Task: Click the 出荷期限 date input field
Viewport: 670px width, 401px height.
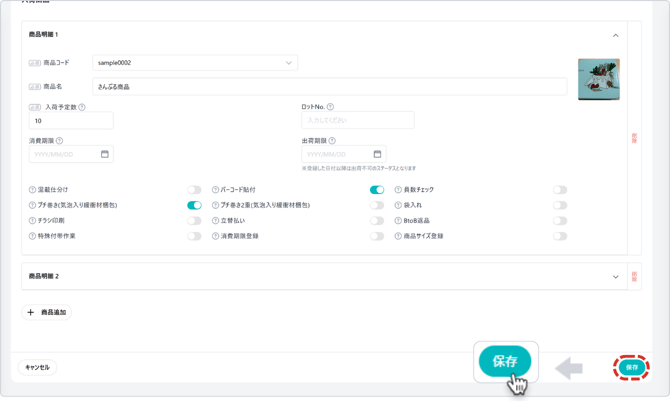Action: point(344,154)
